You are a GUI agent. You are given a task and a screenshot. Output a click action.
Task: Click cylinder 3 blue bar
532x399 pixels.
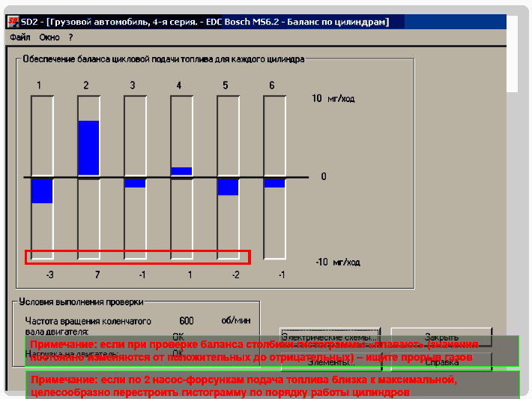coord(135,182)
